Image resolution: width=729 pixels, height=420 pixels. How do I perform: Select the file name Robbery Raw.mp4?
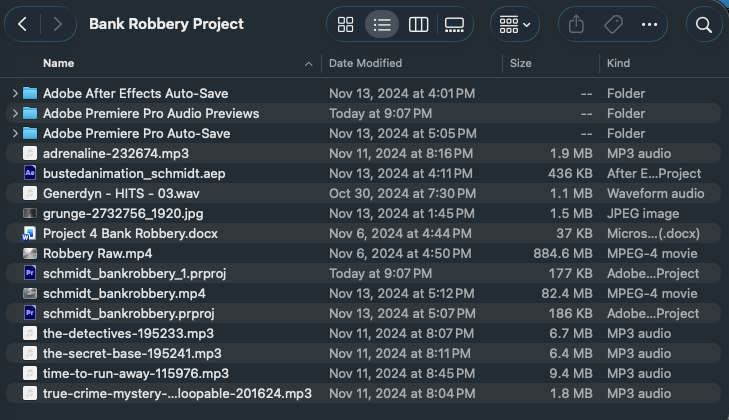pos(97,253)
